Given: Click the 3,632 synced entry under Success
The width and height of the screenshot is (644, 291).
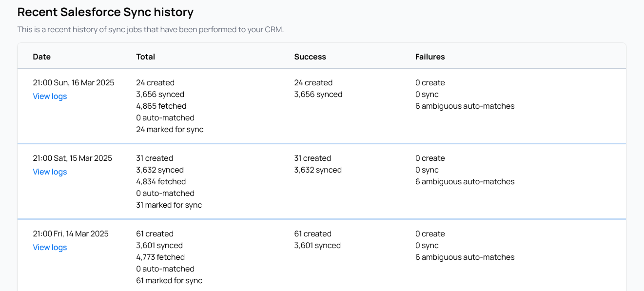Looking at the screenshot, I should (318, 170).
